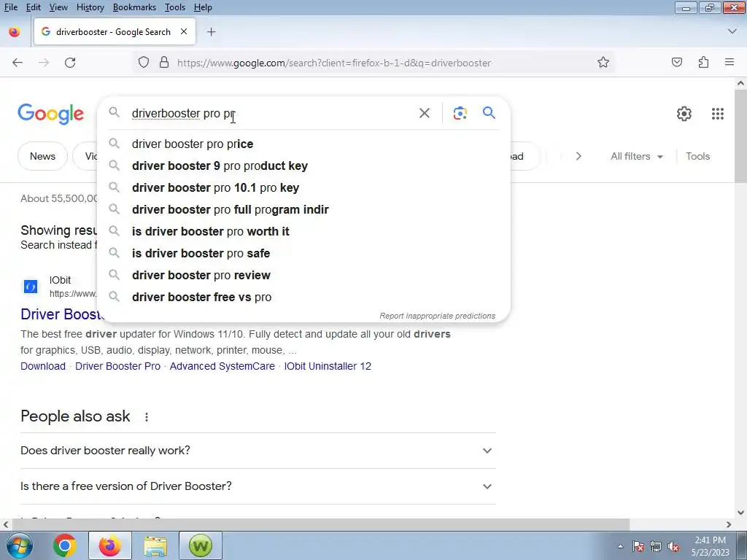Click the padlock site security icon

[x=164, y=63]
